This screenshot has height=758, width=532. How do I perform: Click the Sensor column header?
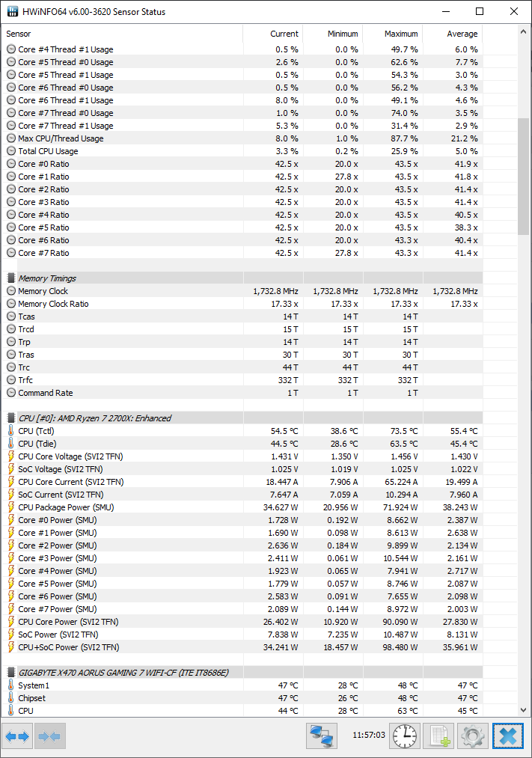click(x=19, y=34)
